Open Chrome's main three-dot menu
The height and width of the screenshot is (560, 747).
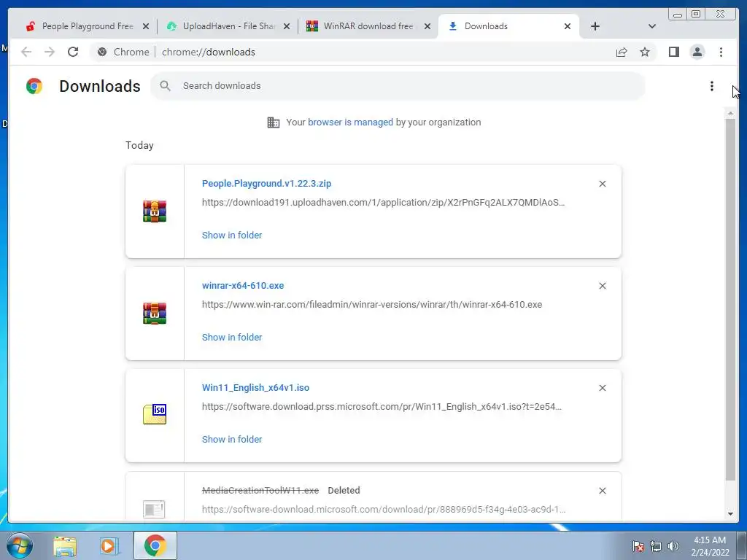pos(721,52)
